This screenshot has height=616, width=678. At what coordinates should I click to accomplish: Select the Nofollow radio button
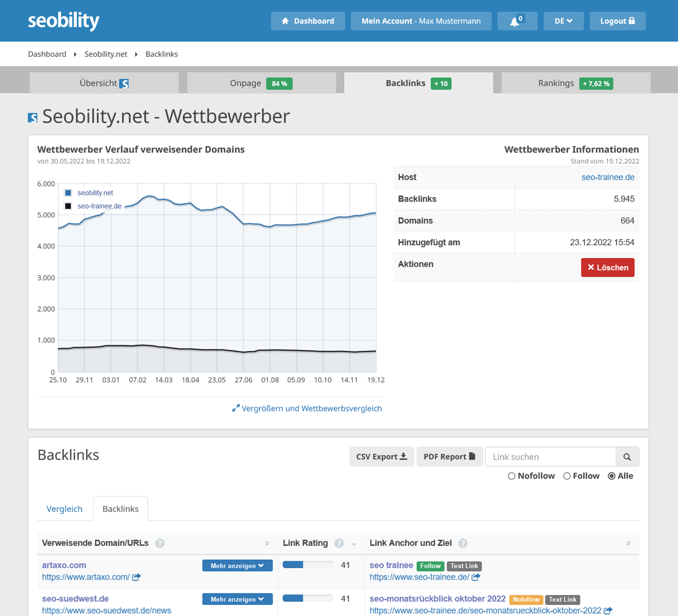click(512, 476)
